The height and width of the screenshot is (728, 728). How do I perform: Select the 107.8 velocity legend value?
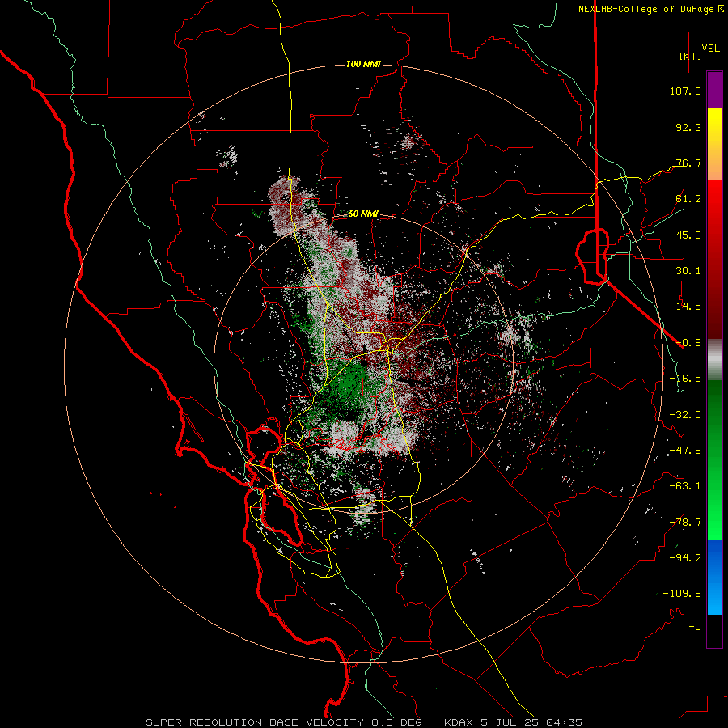coord(685,91)
